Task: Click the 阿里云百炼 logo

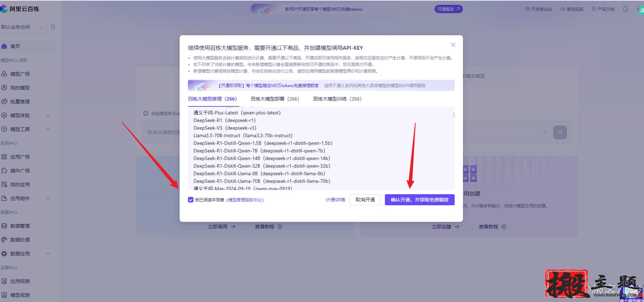Action: [20, 9]
